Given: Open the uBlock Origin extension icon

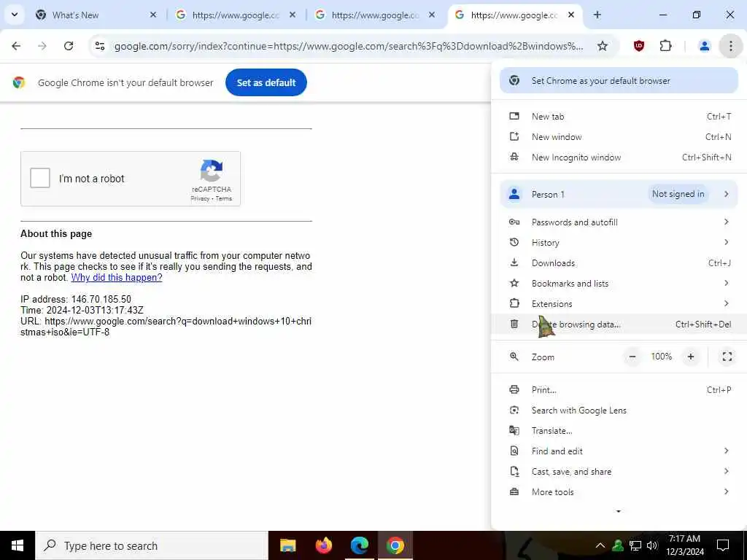Looking at the screenshot, I should (x=639, y=46).
